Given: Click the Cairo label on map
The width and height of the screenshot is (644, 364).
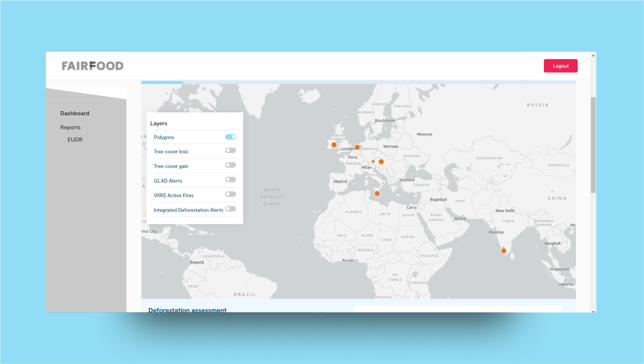Looking at the screenshot, I should click(x=412, y=207).
